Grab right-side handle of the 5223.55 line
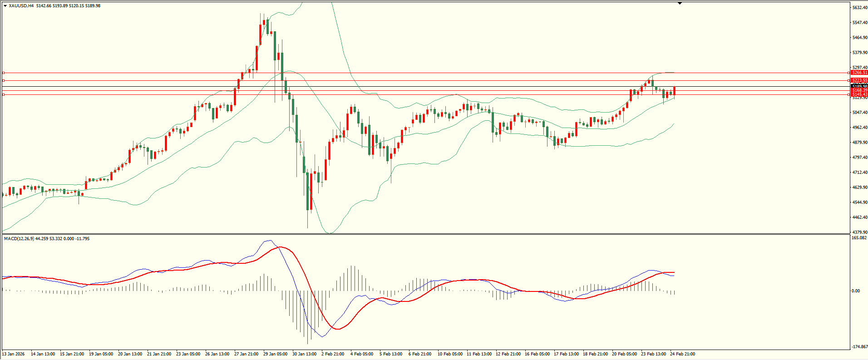Image resolution: width=868 pixels, height=360 pixels. [x=849, y=80]
